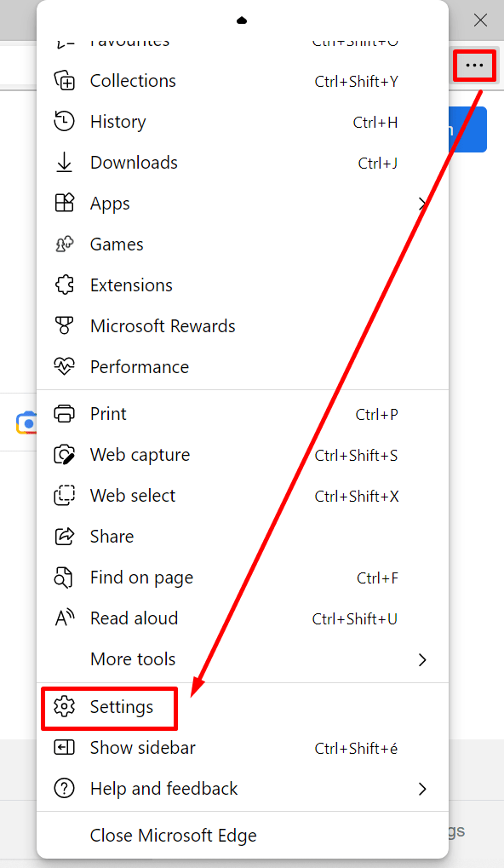Click the Web capture camera icon

(x=64, y=455)
